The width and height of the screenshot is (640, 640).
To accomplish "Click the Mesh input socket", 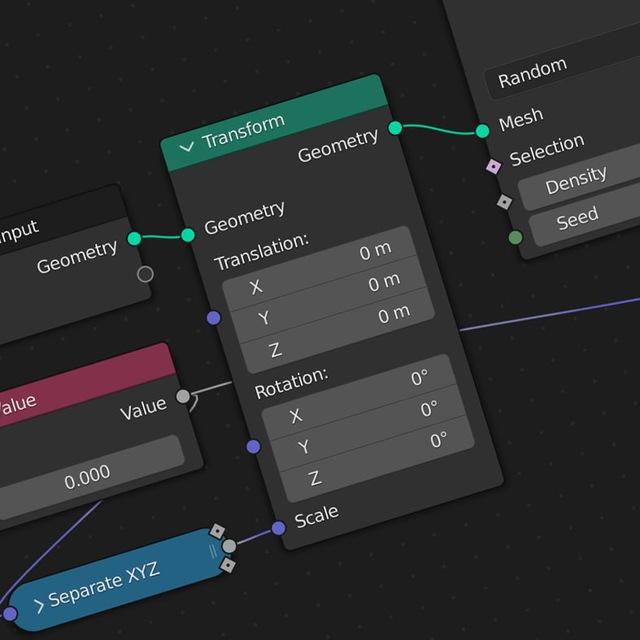I will [x=482, y=131].
